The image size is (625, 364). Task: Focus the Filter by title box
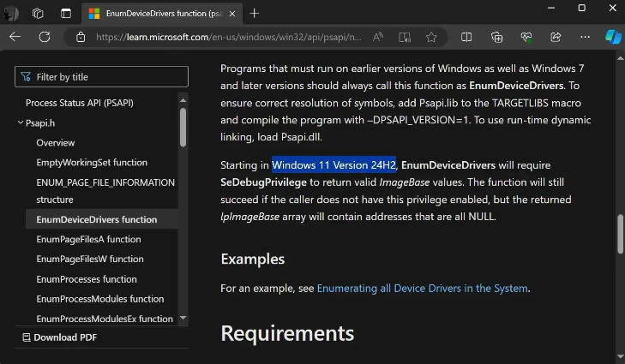click(x=102, y=76)
